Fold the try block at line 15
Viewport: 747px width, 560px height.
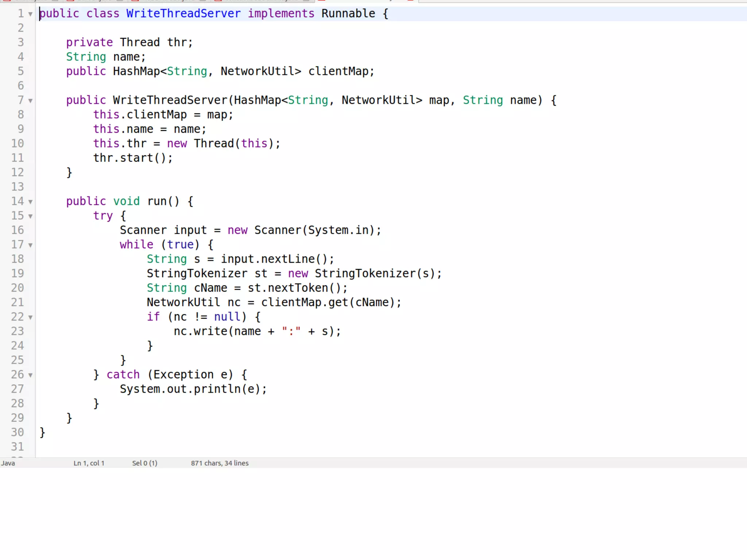[31, 216]
